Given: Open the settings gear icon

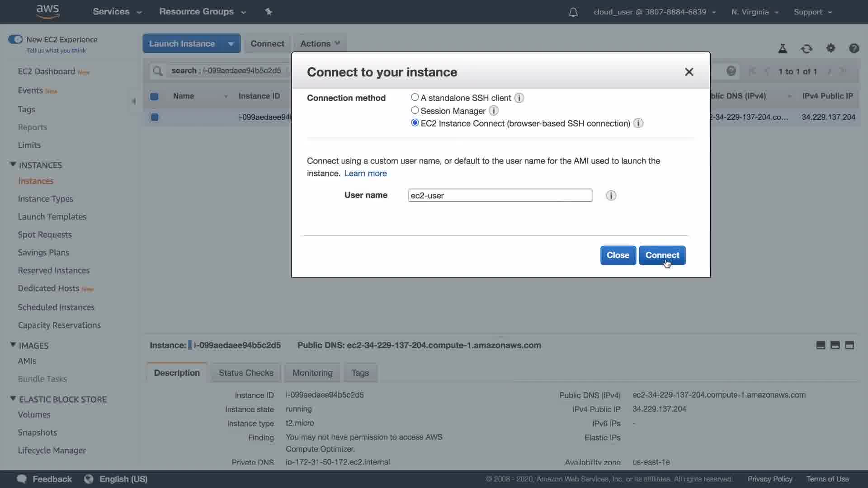Looking at the screenshot, I should tap(830, 48).
